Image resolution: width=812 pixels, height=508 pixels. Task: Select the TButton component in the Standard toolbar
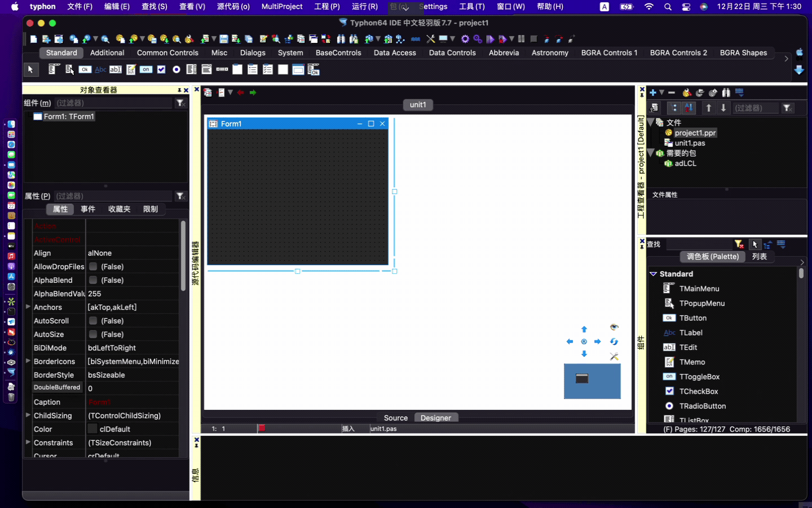(x=85, y=69)
